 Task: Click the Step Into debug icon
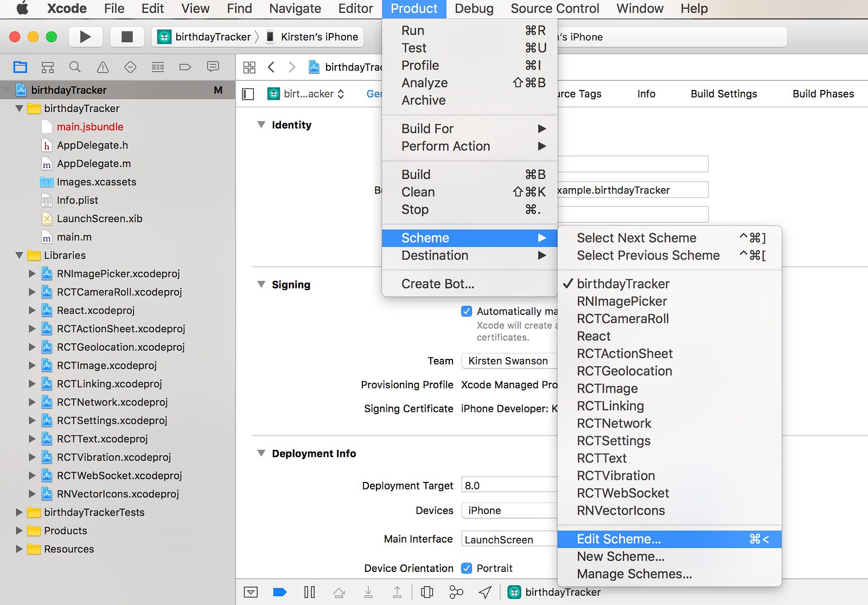coord(368,592)
